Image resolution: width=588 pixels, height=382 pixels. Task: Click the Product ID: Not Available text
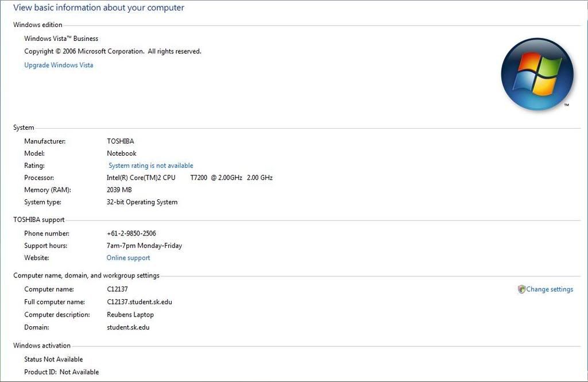coord(61,372)
